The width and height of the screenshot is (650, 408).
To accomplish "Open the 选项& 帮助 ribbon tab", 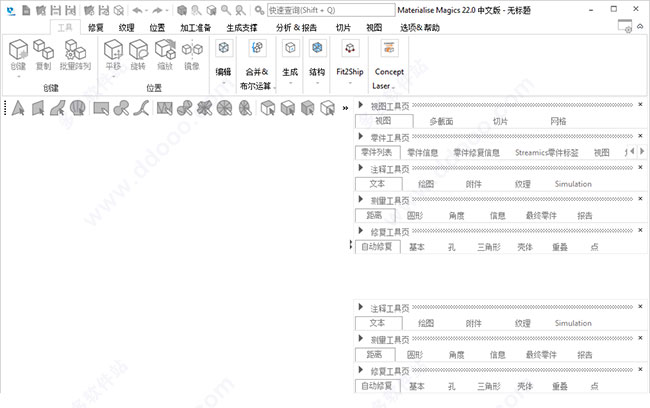I will (420, 28).
